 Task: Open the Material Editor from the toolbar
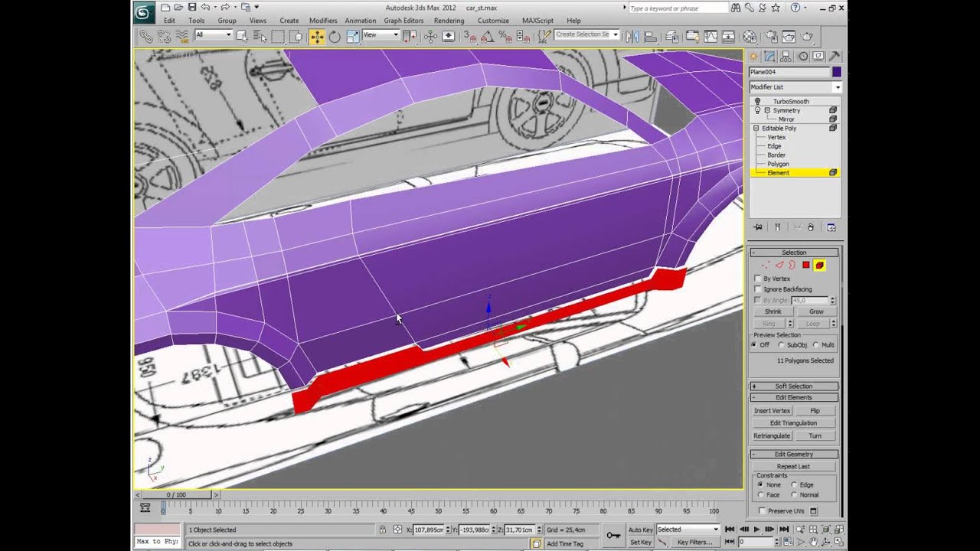(x=750, y=36)
